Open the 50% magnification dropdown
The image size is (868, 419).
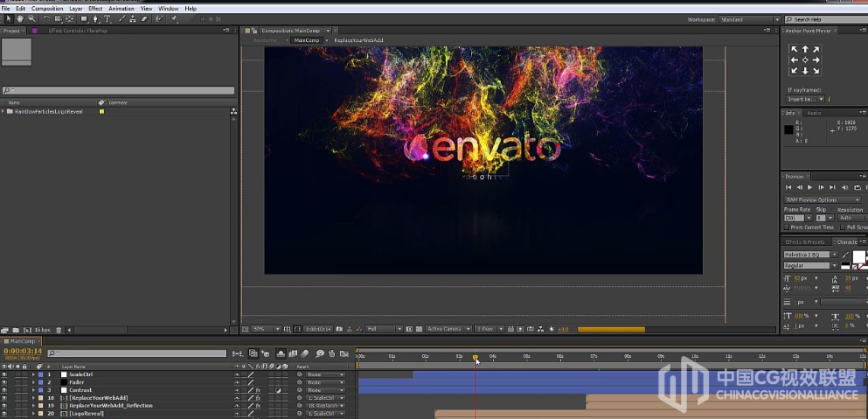pos(267,329)
